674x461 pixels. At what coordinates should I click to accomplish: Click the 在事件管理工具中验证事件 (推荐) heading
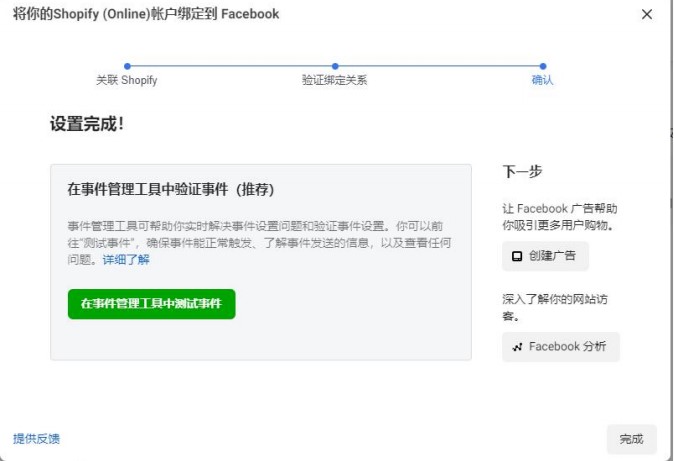point(171,189)
